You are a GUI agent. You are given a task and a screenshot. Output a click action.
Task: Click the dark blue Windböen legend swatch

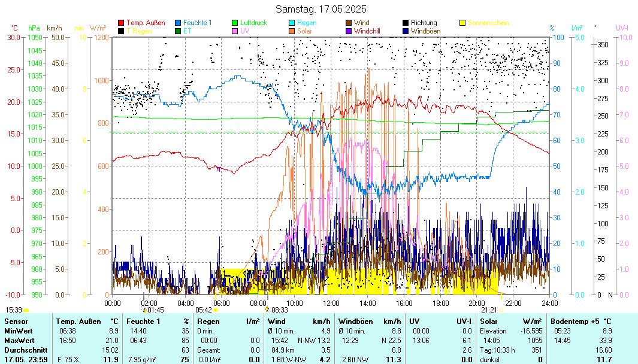click(406, 31)
